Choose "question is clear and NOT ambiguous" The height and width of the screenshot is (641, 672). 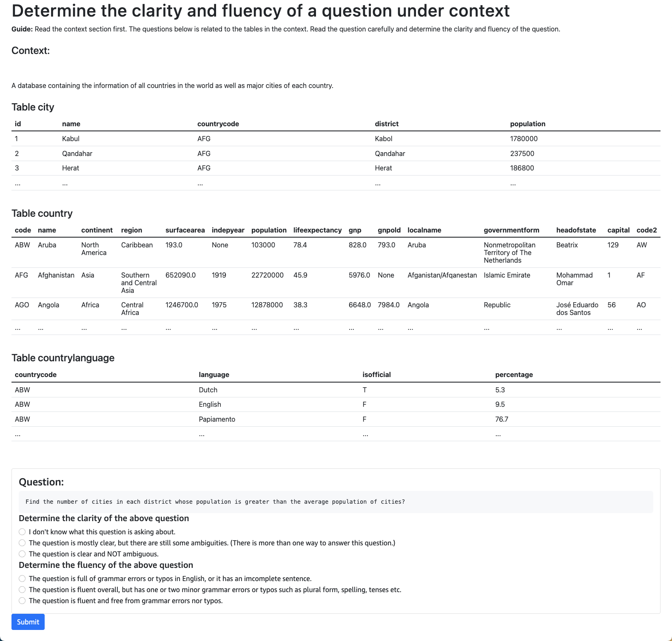pos(22,554)
